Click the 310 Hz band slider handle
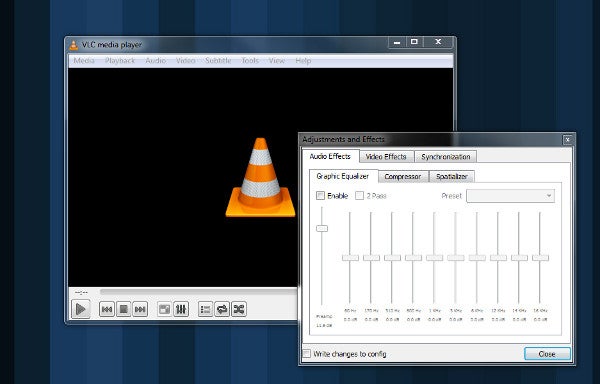 [x=392, y=258]
